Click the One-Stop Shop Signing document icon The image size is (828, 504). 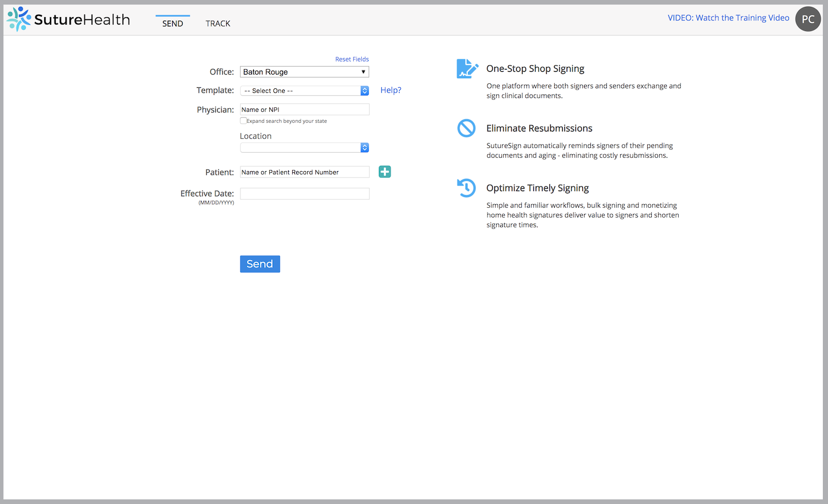[467, 69]
